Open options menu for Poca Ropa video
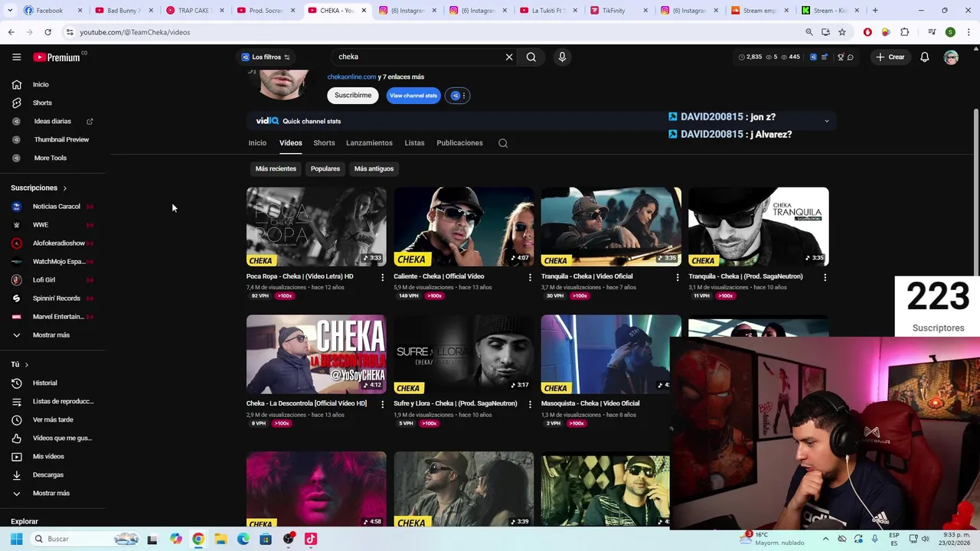 383,277
